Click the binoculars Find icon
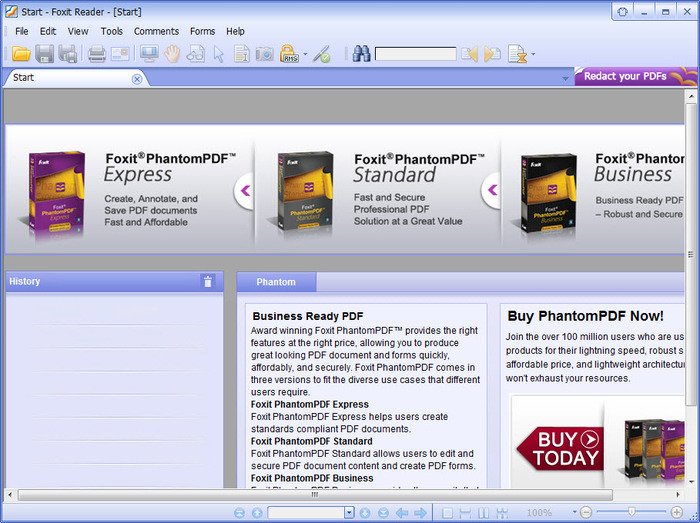The height and width of the screenshot is (523, 700). [x=361, y=54]
